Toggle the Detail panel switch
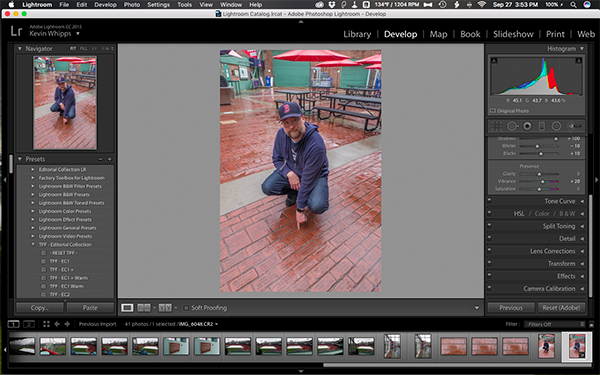The height and width of the screenshot is (375, 600). [489, 238]
